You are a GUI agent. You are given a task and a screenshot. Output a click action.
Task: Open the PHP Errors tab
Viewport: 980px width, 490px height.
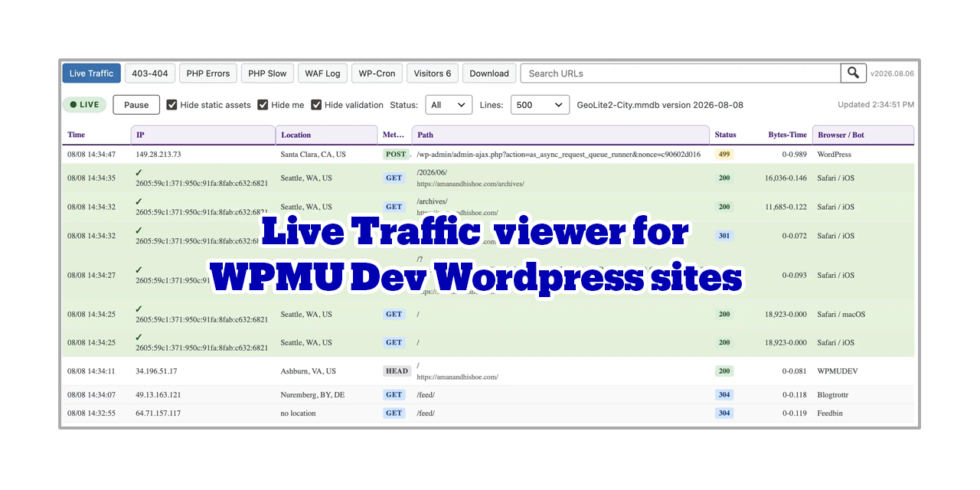pyautogui.click(x=207, y=73)
